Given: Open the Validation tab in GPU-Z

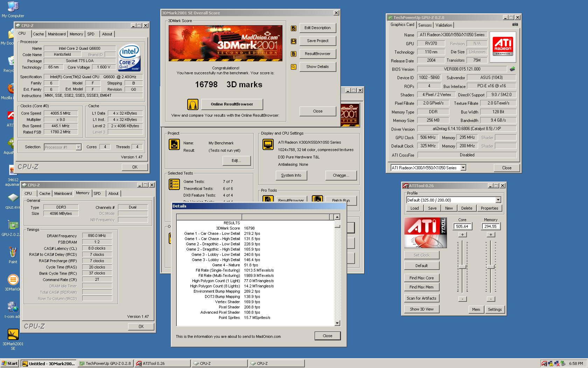Looking at the screenshot, I should pos(444,25).
